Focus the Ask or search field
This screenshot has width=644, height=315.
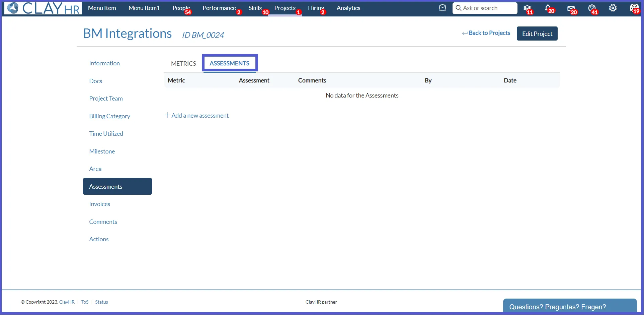pos(485,8)
